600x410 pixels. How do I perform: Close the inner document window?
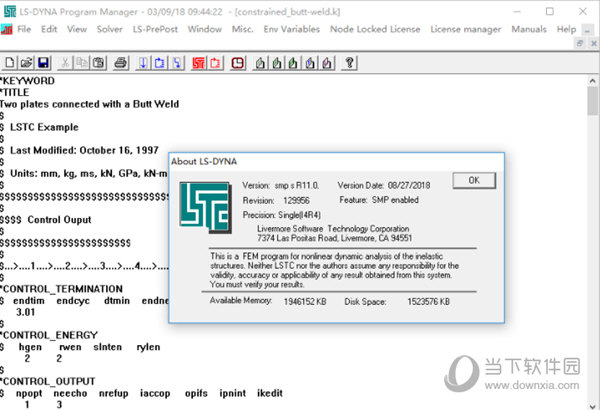coord(594,43)
